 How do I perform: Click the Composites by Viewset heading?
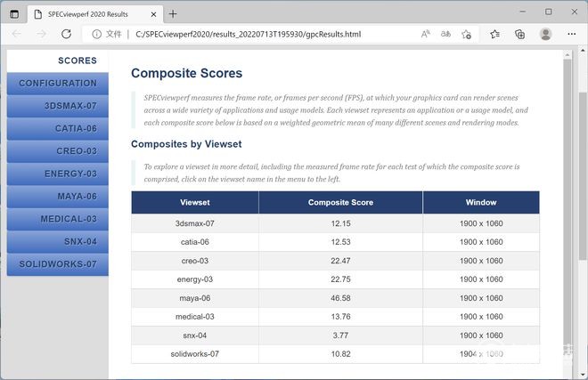pos(186,144)
